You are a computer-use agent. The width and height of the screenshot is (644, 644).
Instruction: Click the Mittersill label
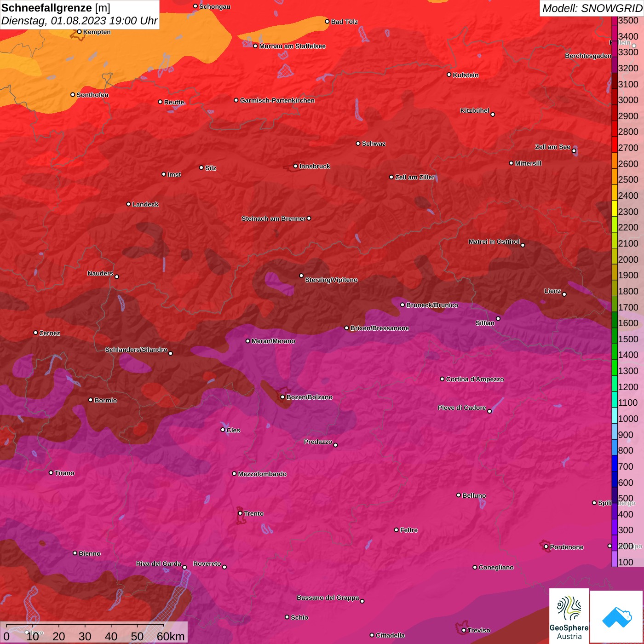528,163
